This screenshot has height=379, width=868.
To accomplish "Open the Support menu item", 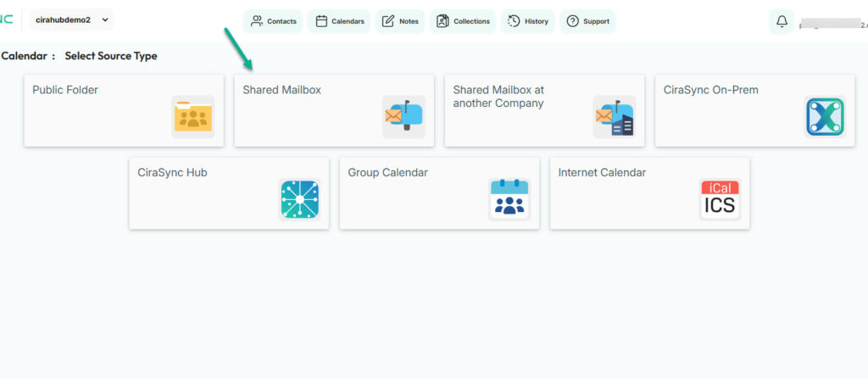I will 587,21.
